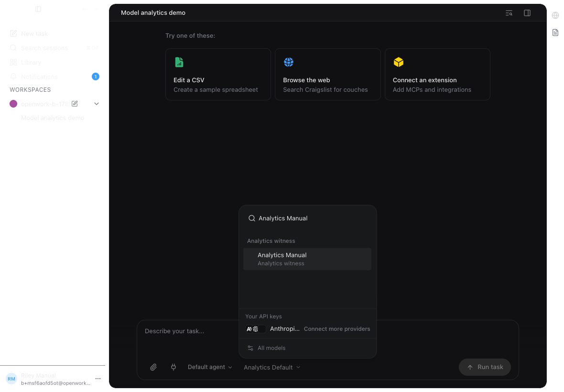564x392 pixels.
Task: Click Notifications in sidebar
Action: coord(39,76)
